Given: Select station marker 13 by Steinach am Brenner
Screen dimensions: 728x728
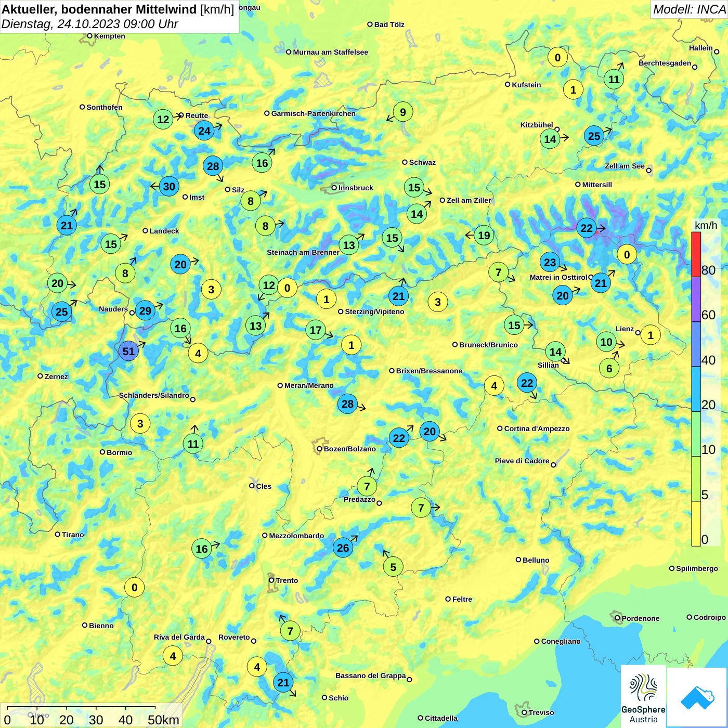Looking at the screenshot, I should [x=349, y=245].
